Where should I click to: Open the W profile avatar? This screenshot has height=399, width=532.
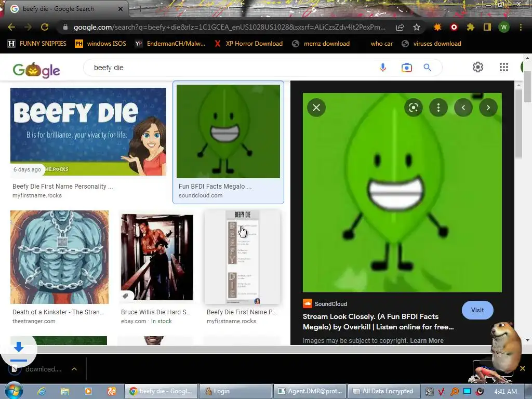click(504, 27)
